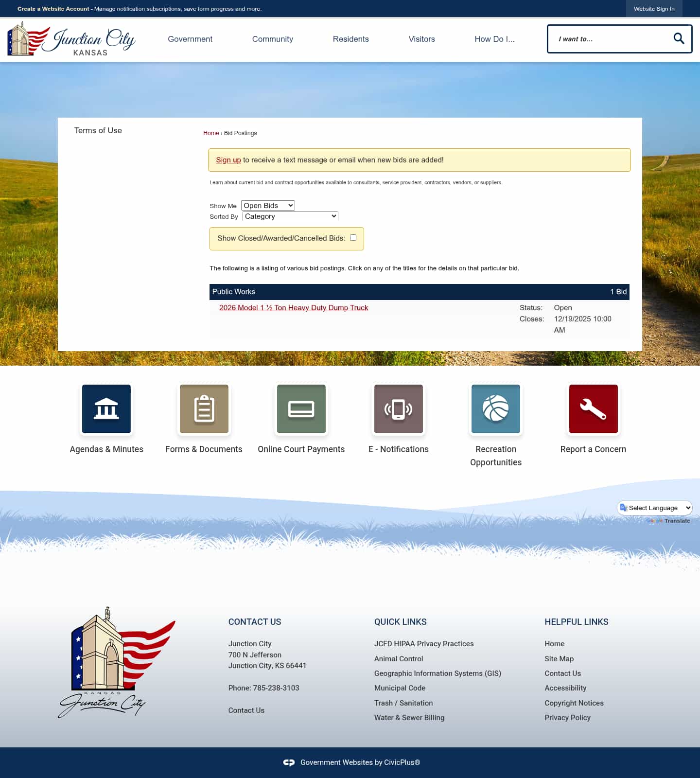This screenshot has width=700, height=778.
Task: Toggle Show Closed/Awarded/Cancelled Bids checkbox
Action: pyautogui.click(x=353, y=238)
